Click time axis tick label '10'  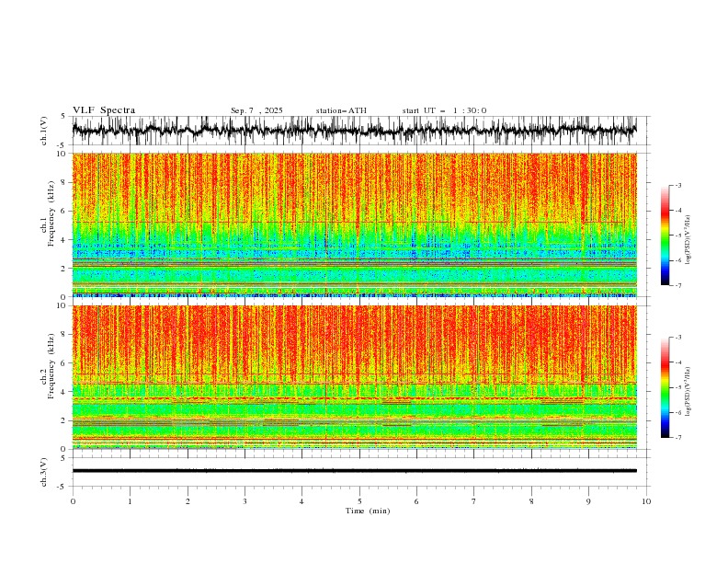pyautogui.click(x=646, y=501)
